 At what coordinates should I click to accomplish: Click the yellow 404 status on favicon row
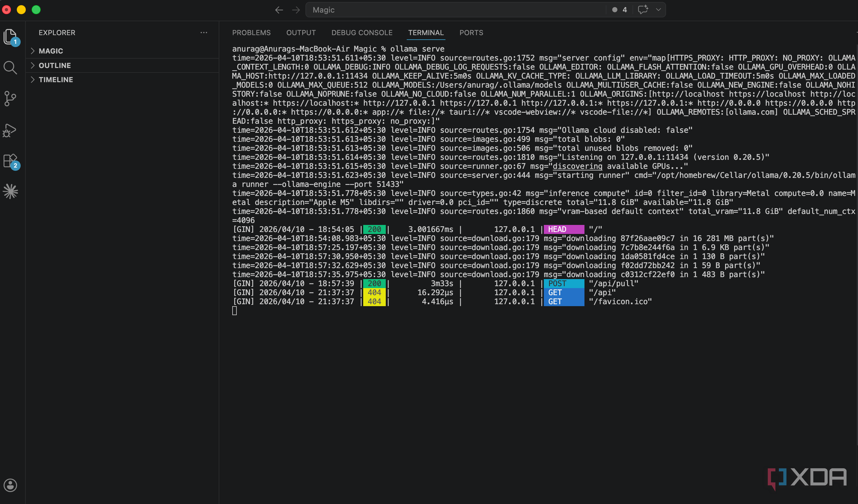374,302
